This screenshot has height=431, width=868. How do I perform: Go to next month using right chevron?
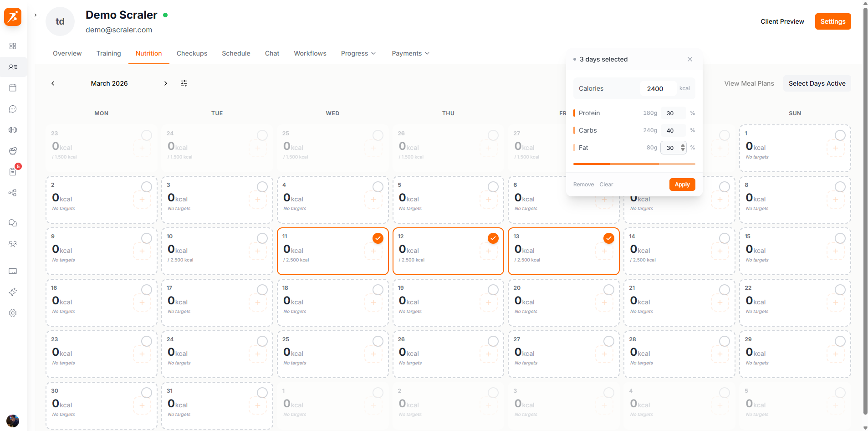pyautogui.click(x=166, y=83)
